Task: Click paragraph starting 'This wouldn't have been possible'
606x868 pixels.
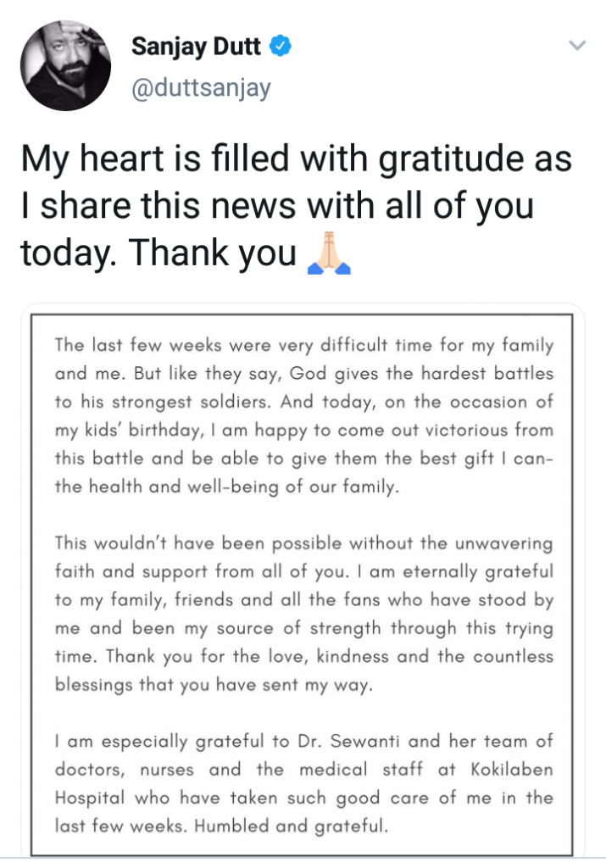Action: [303, 615]
